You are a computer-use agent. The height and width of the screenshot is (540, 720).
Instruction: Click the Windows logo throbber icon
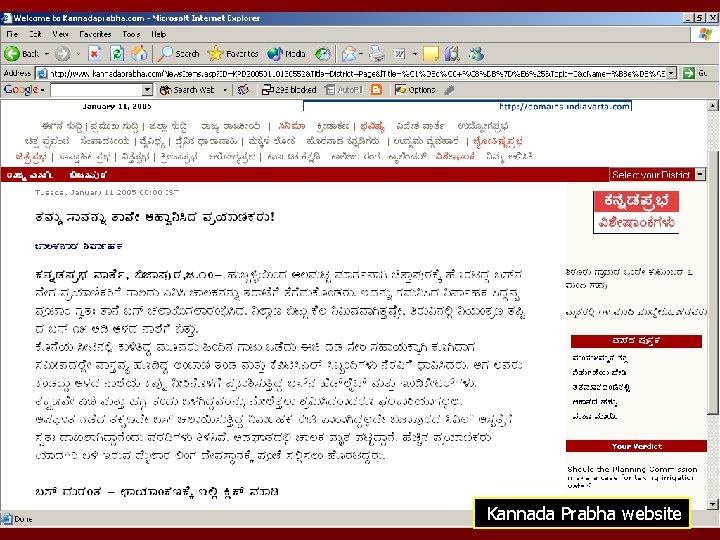[x=705, y=34]
